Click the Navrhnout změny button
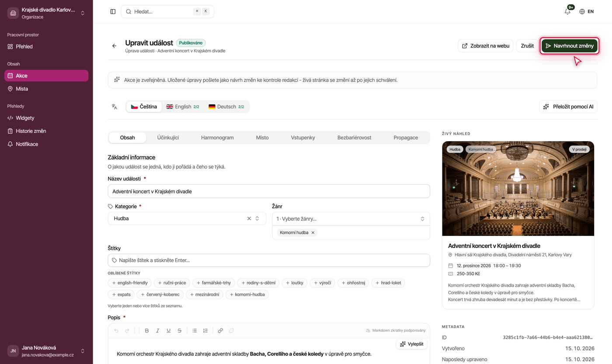612x364 pixels. (x=570, y=46)
